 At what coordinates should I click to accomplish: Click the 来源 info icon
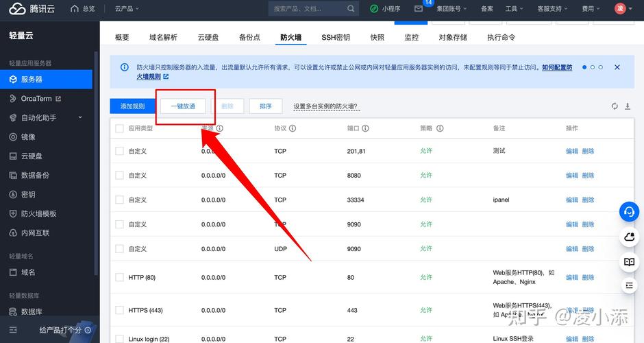click(x=220, y=128)
